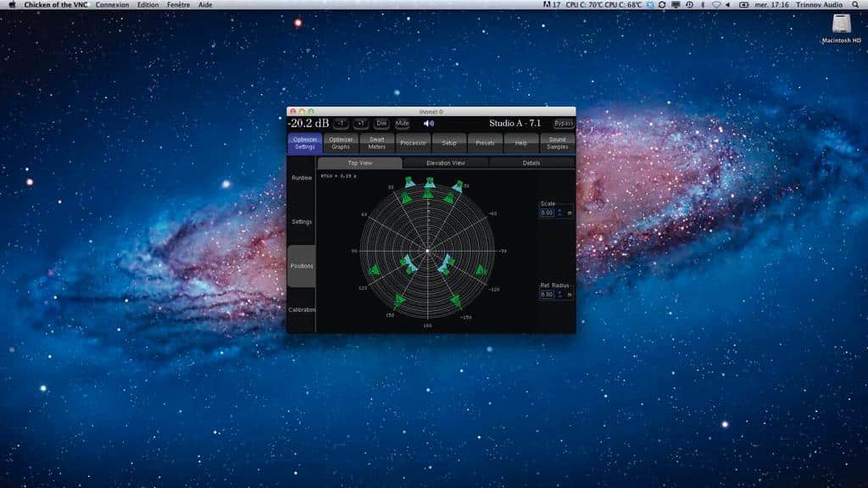Toggle Bypass for the Optimizer
868x488 pixels.
(x=563, y=123)
